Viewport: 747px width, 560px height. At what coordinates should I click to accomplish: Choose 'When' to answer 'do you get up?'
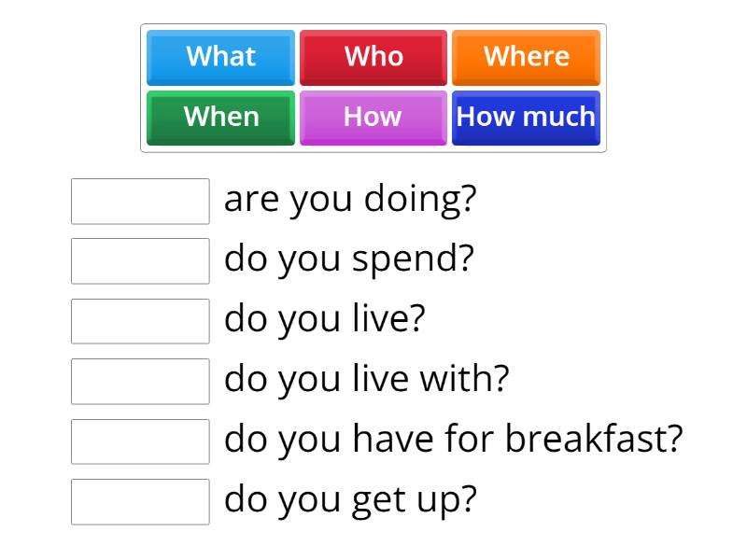click(x=220, y=117)
